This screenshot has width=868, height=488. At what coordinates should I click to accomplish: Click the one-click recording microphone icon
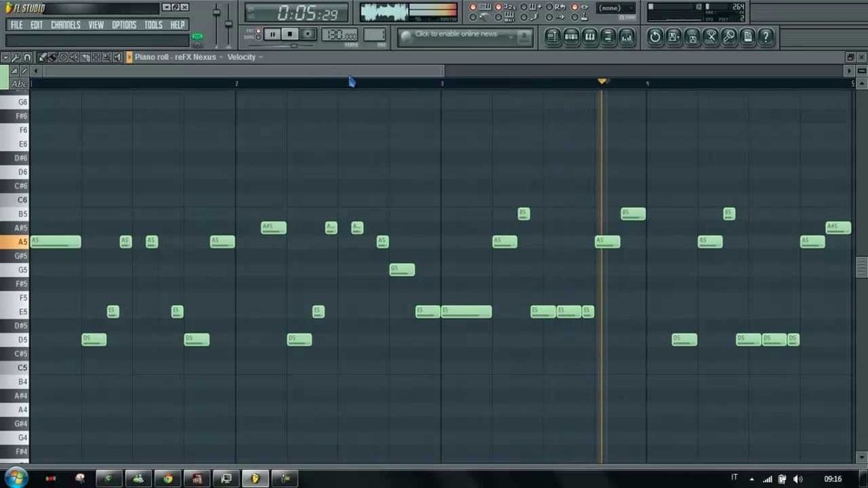click(x=729, y=36)
